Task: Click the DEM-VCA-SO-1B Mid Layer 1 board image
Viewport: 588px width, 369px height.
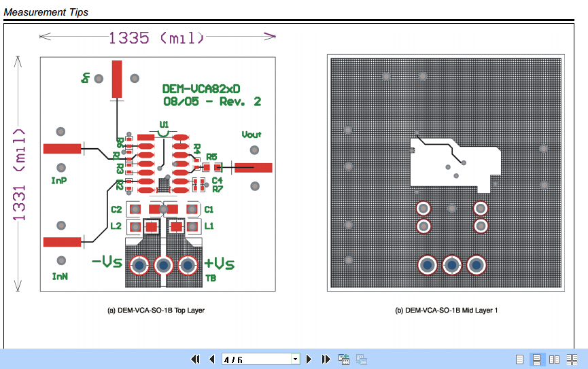Action: (446, 173)
